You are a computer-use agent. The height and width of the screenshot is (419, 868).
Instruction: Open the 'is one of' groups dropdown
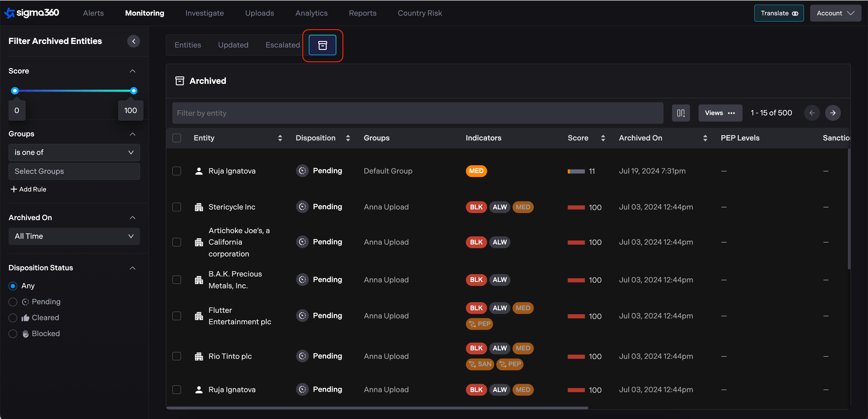[x=74, y=153]
